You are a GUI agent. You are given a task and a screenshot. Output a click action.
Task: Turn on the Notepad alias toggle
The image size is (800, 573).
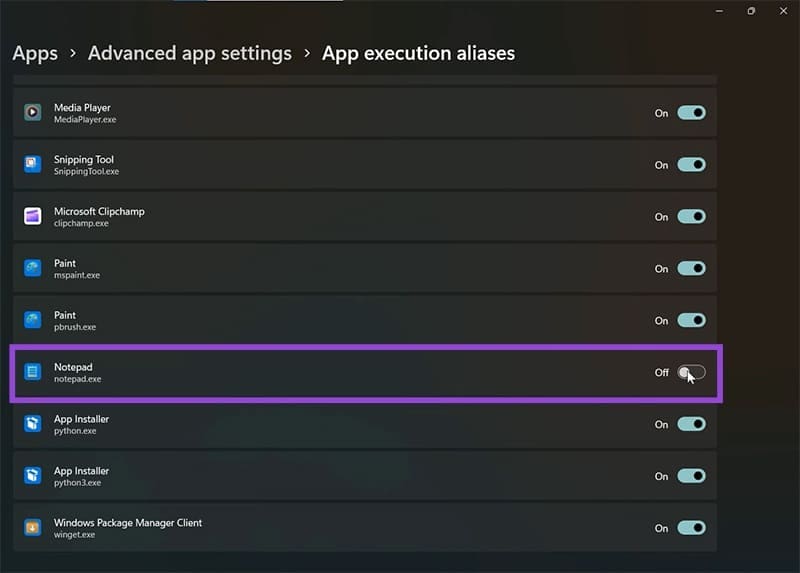pos(691,372)
